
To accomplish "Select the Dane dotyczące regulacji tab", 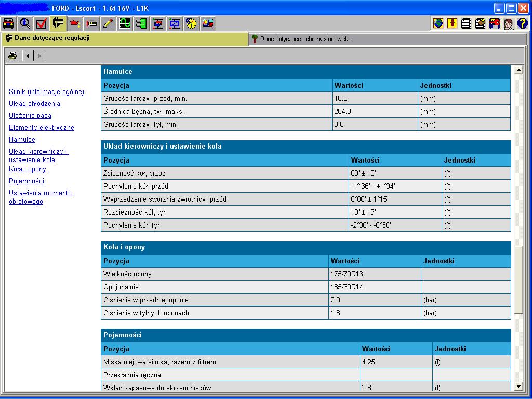I will (52, 38).
